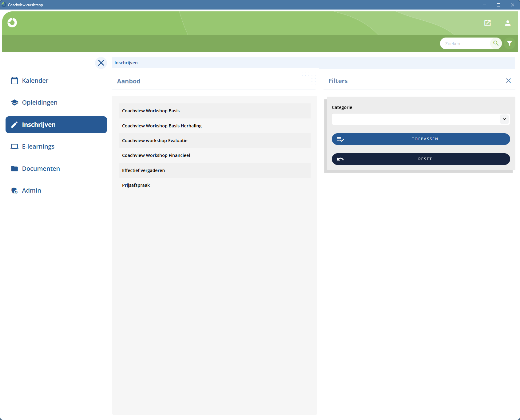Click the Coachview logo icon

coord(12,23)
